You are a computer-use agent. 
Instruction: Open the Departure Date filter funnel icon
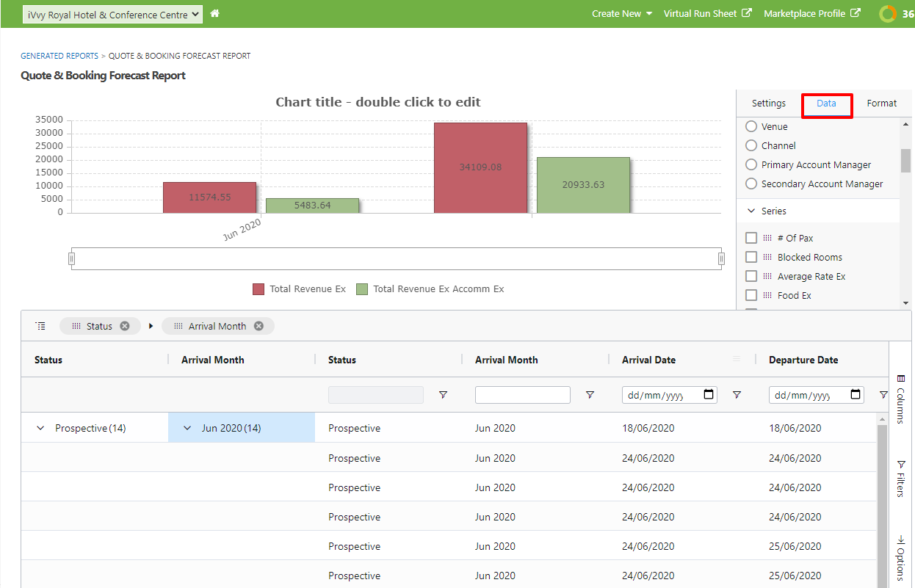click(883, 395)
